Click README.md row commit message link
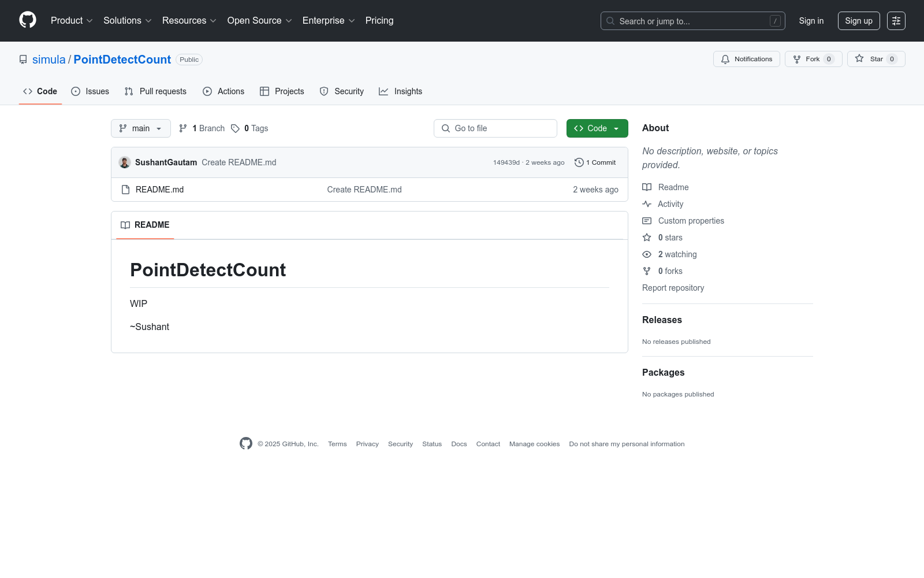 pyautogui.click(x=364, y=190)
